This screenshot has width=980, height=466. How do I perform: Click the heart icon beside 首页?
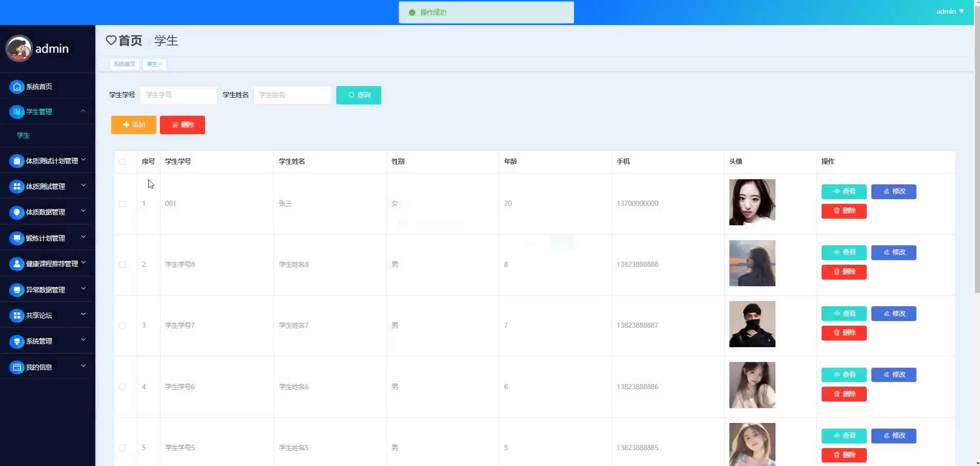(111, 40)
